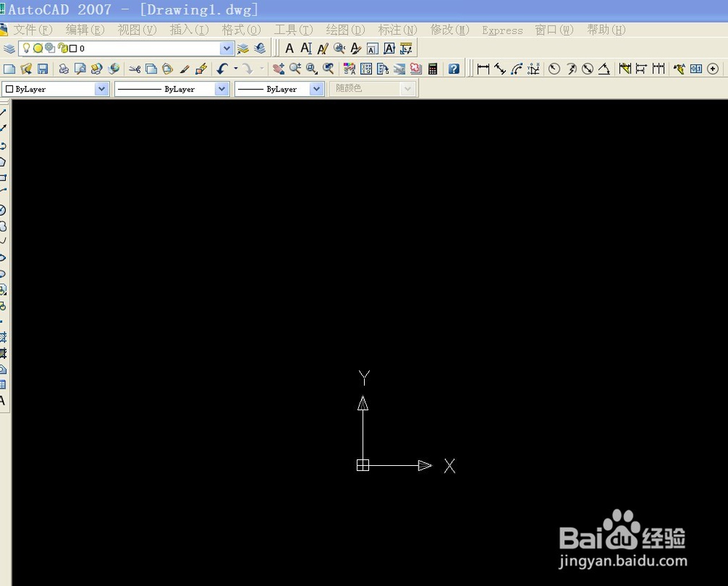Open the 文件(F) menu
The image size is (728, 586).
[x=33, y=30]
